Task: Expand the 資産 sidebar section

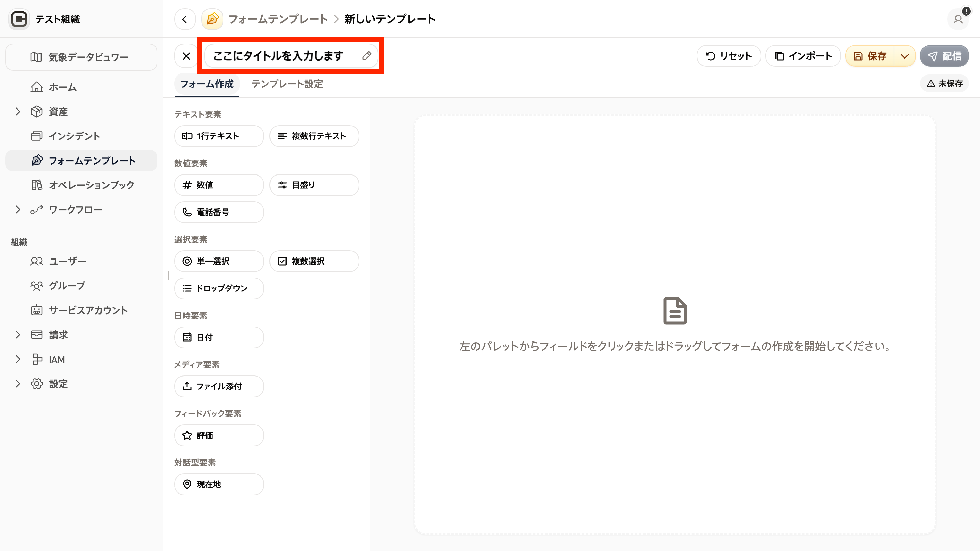Action: (x=17, y=112)
